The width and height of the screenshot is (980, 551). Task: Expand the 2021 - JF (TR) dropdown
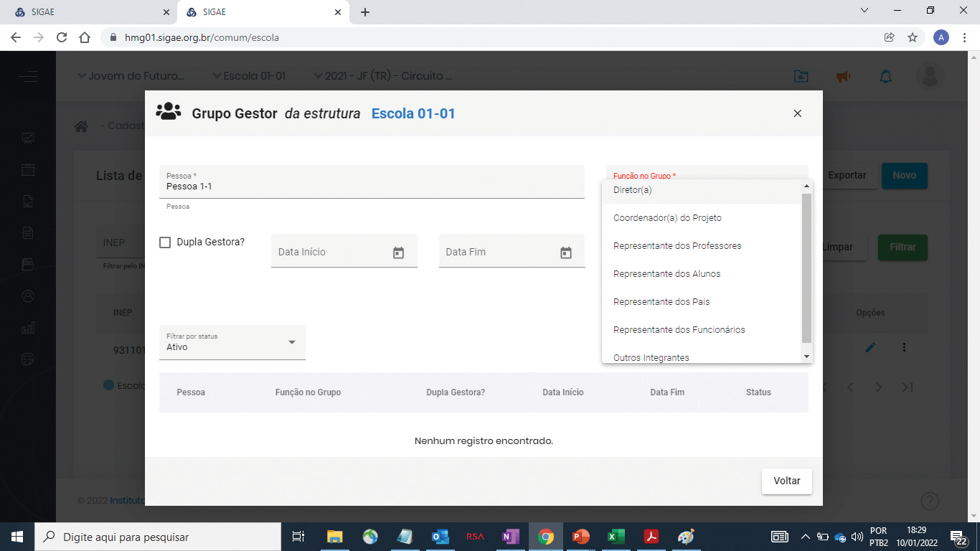[383, 76]
